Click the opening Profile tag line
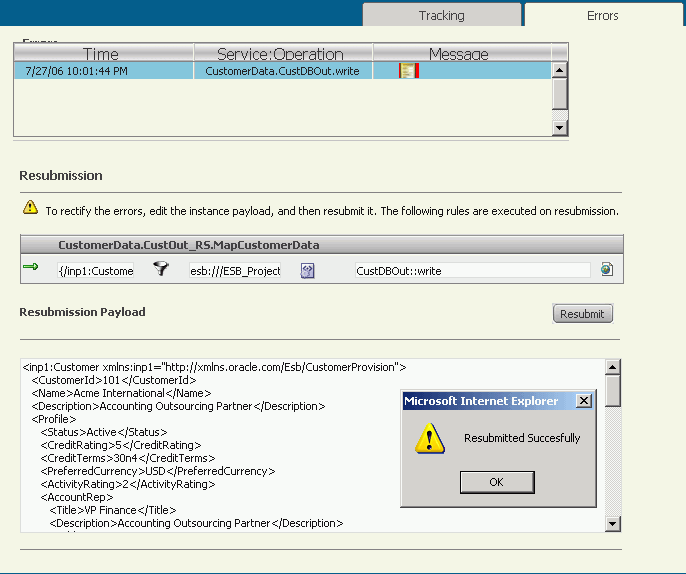686x574 pixels. [x=54, y=419]
